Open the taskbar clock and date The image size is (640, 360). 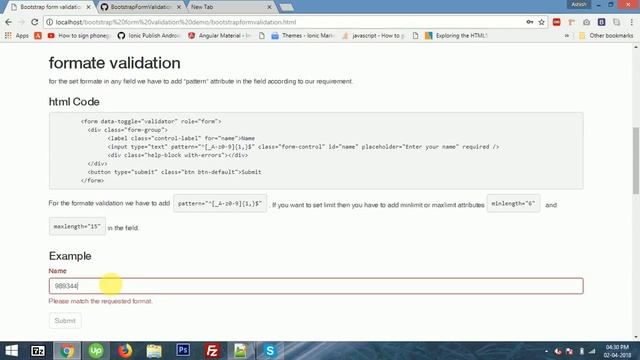point(617,351)
